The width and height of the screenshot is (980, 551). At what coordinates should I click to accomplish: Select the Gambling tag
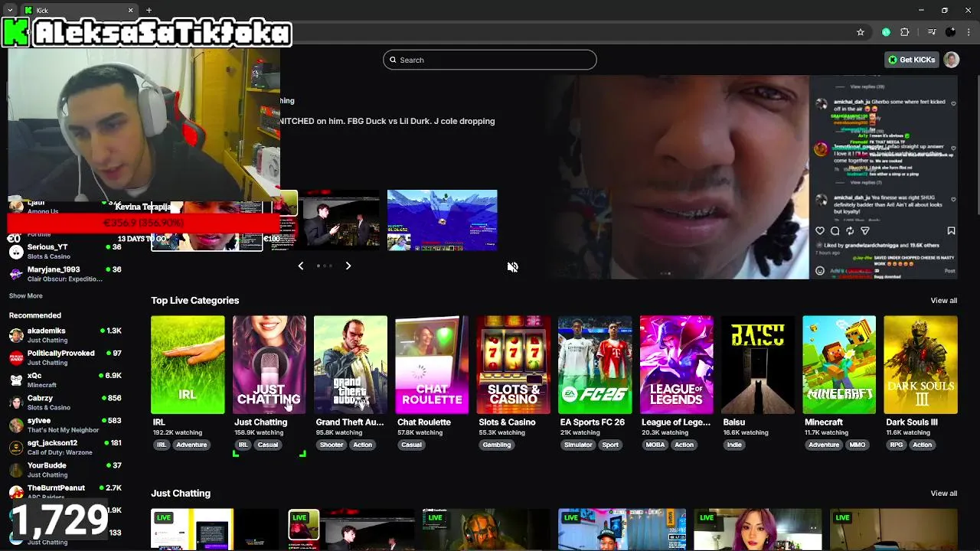click(x=497, y=445)
